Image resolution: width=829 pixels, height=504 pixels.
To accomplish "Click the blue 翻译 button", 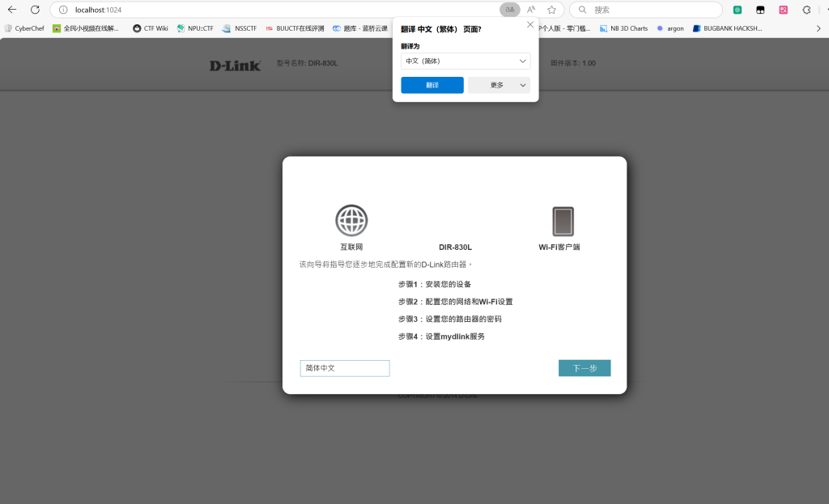I will point(432,85).
